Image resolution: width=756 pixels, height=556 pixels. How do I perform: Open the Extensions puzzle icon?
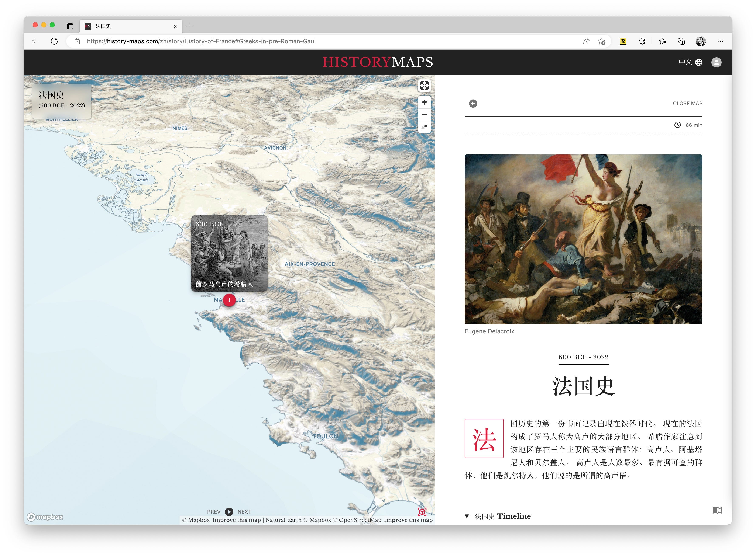pos(642,41)
